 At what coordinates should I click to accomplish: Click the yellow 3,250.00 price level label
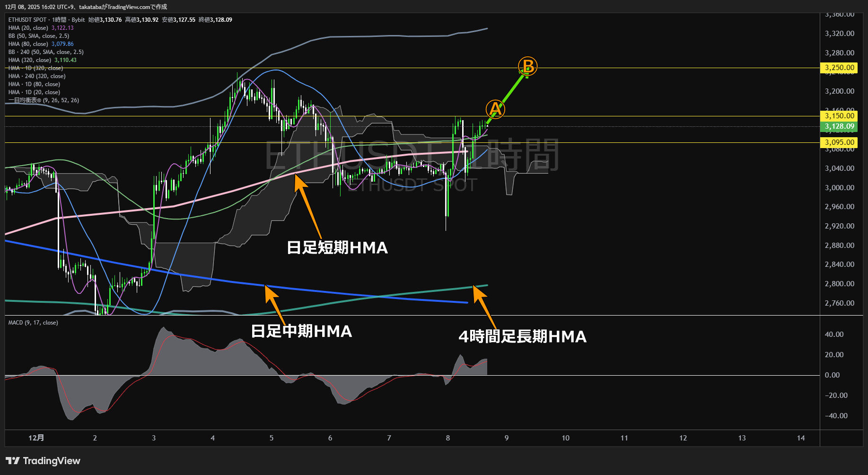839,68
